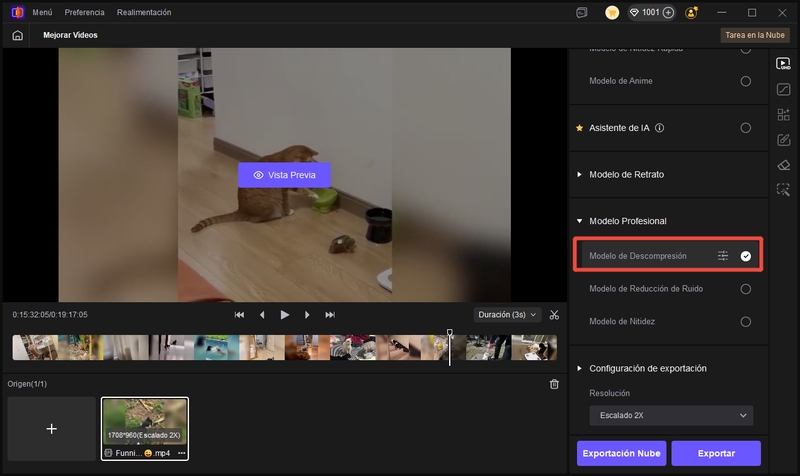
Task: Click the Exportar button
Action: pos(716,453)
